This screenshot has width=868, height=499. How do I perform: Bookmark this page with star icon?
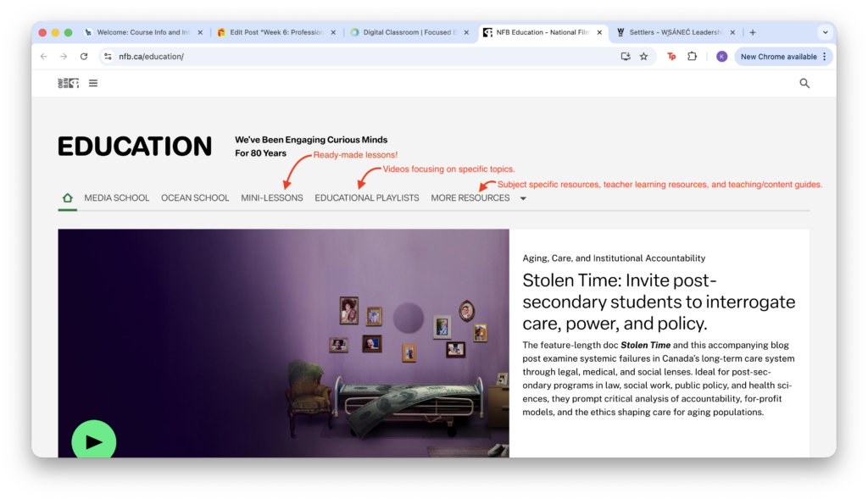(x=643, y=57)
